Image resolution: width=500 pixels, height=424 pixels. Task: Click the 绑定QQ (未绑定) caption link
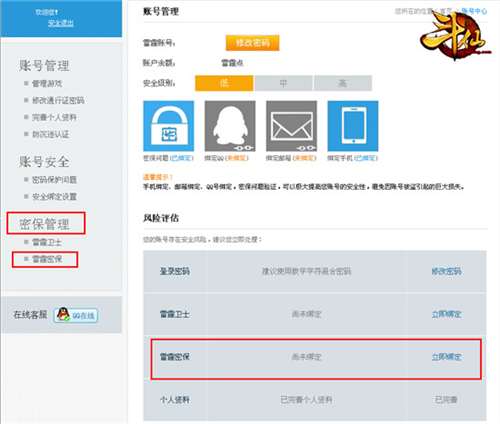coord(227,158)
